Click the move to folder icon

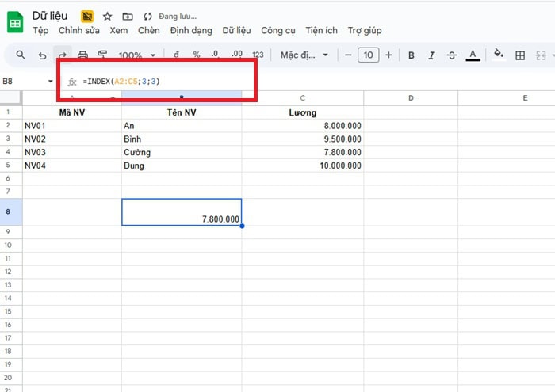[128, 17]
